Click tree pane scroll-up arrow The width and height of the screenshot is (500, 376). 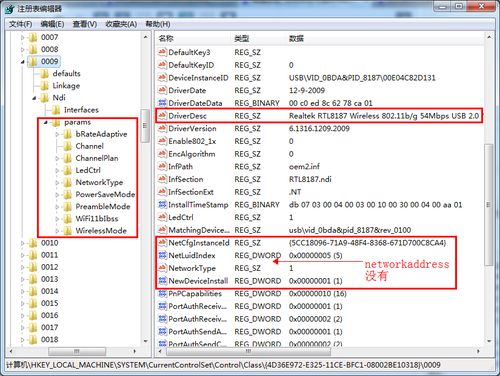145,37
